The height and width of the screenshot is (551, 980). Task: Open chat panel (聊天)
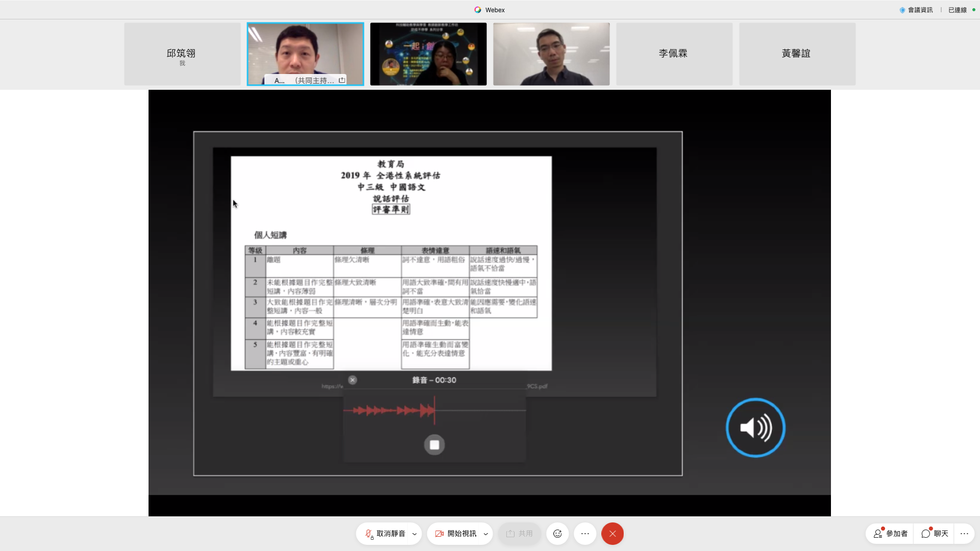[935, 534]
